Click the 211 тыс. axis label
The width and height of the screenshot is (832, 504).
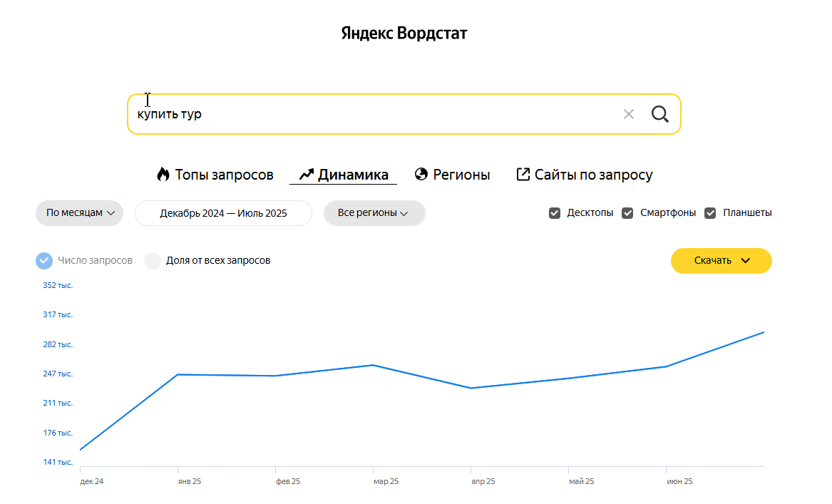(58, 403)
